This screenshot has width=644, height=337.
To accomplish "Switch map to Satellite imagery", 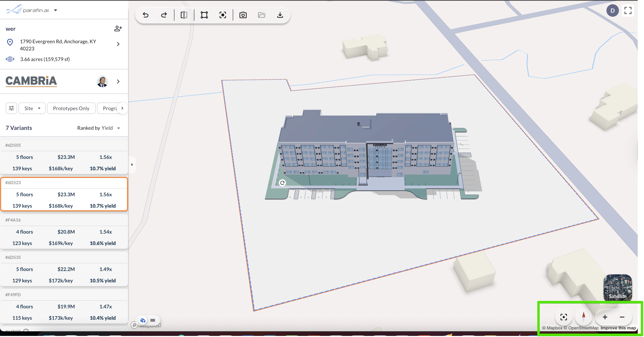I will point(617,288).
